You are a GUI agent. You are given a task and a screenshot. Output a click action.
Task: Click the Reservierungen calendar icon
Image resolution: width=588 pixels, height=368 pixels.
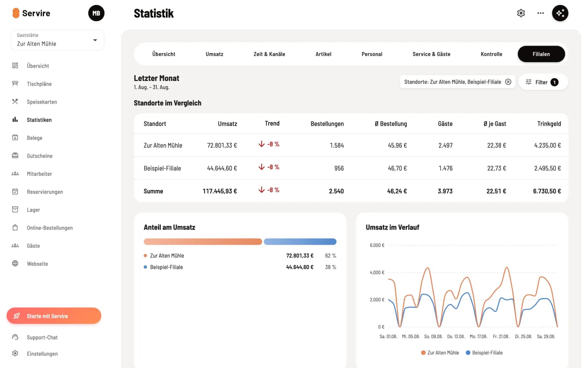coord(15,192)
